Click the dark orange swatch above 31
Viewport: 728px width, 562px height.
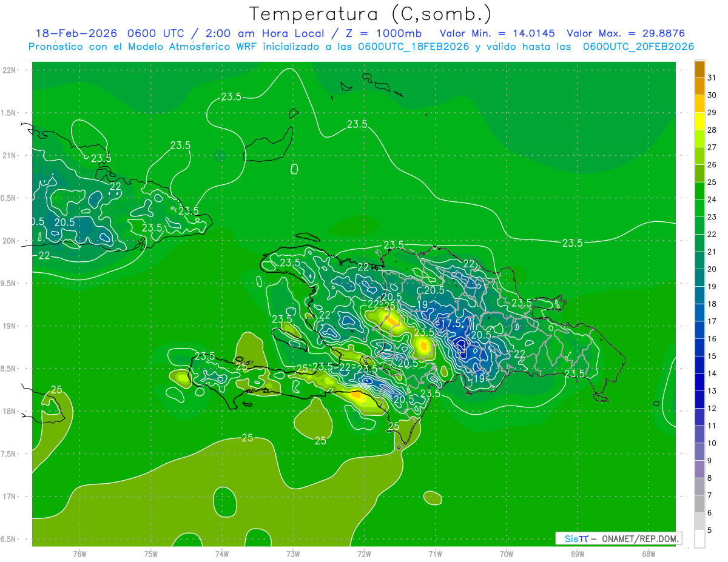[x=699, y=69]
